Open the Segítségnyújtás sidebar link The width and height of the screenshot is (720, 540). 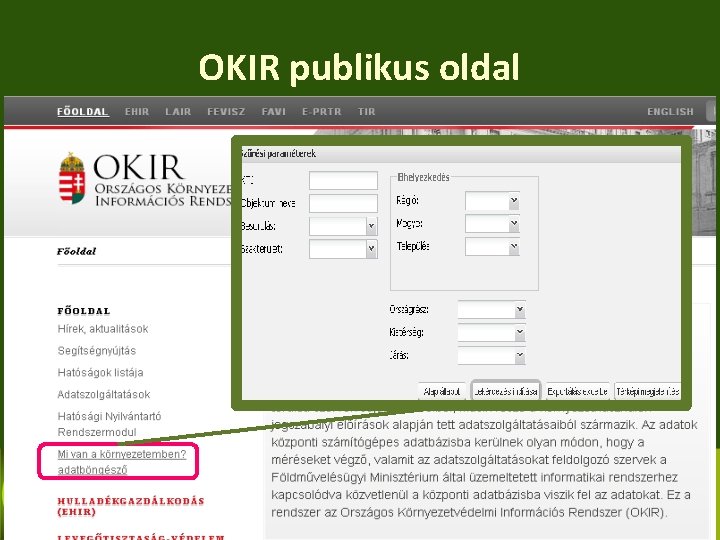pos(97,351)
